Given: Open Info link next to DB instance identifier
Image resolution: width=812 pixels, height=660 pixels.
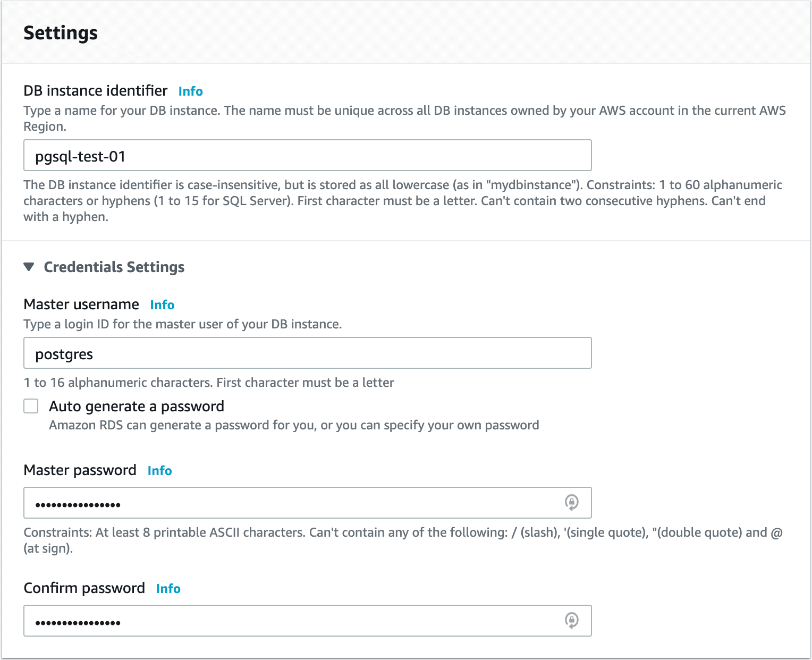Looking at the screenshot, I should pyautogui.click(x=190, y=91).
